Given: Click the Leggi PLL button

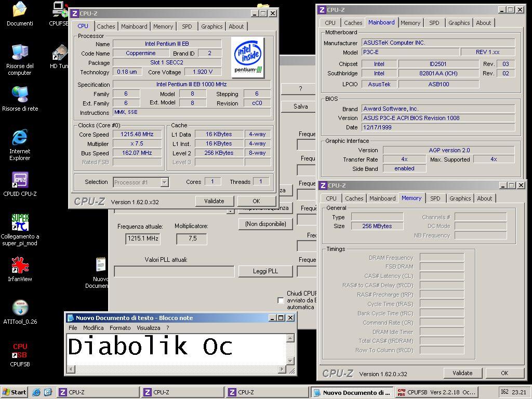Looking at the screenshot, I should click(x=265, y=271).
